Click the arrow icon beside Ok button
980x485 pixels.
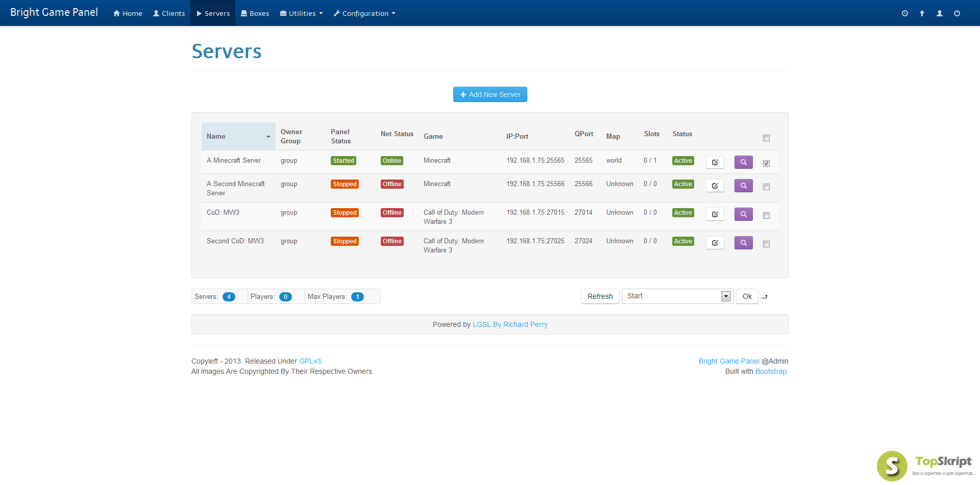(x=765, y=297)
